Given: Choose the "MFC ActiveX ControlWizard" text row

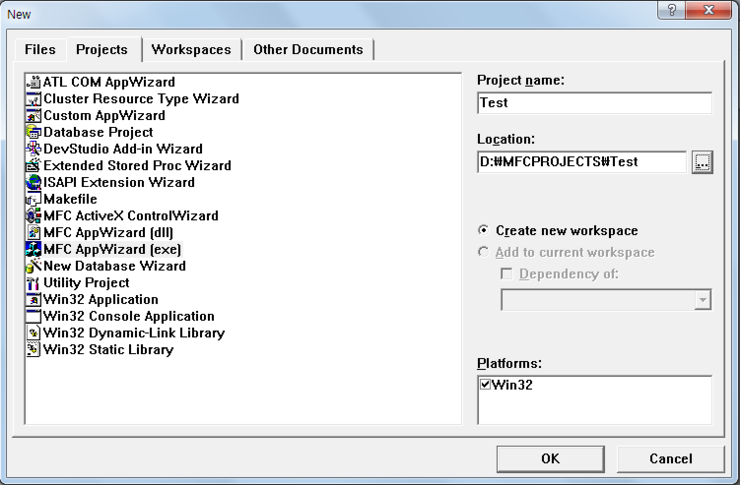Looking at the screenshot, I should tap(131, 216).
